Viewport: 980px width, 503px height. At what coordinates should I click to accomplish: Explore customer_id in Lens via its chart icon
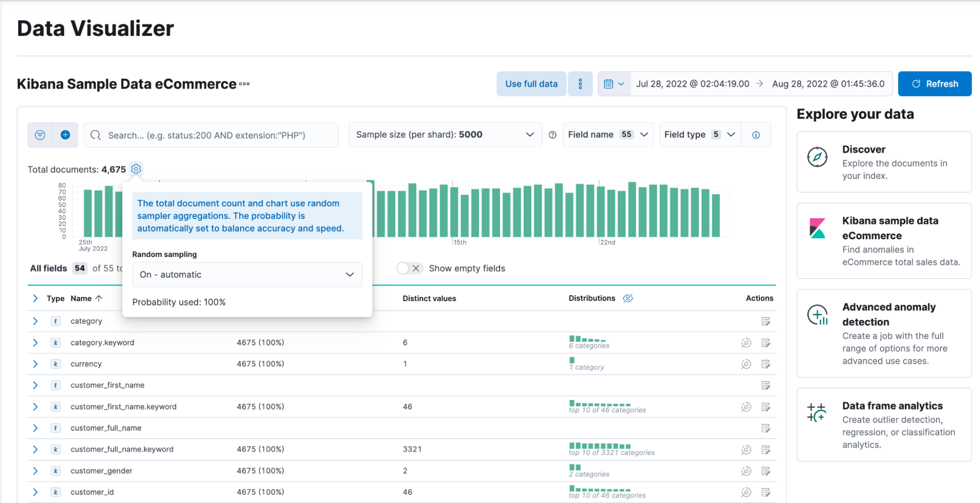746,492
